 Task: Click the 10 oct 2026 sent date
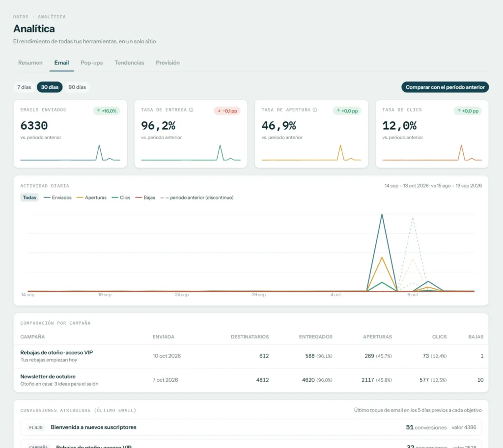point(167,356)
